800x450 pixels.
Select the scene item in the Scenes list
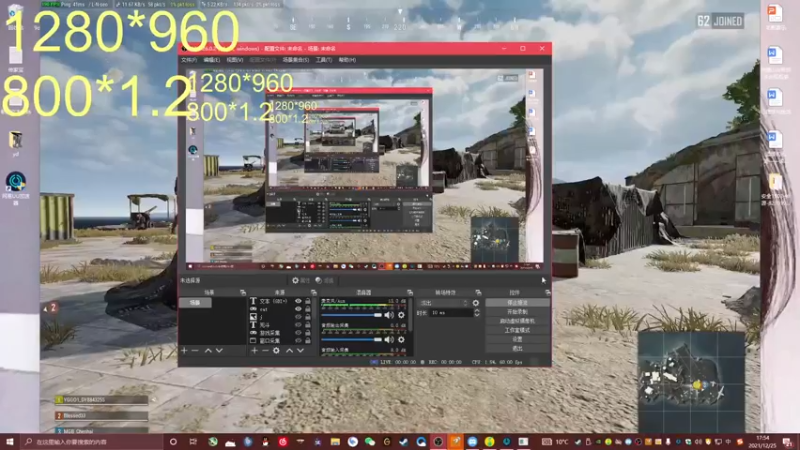196,303
